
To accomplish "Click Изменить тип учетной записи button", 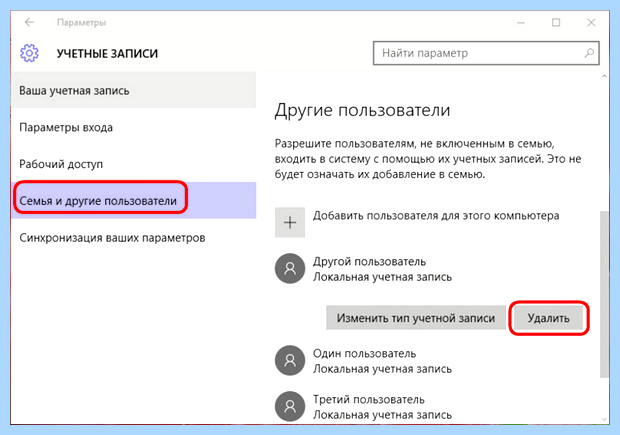I will 416,318.
